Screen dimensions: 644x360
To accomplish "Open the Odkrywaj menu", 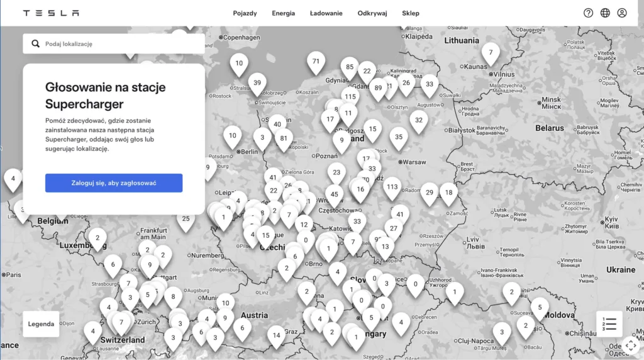I will click(372, 13).
